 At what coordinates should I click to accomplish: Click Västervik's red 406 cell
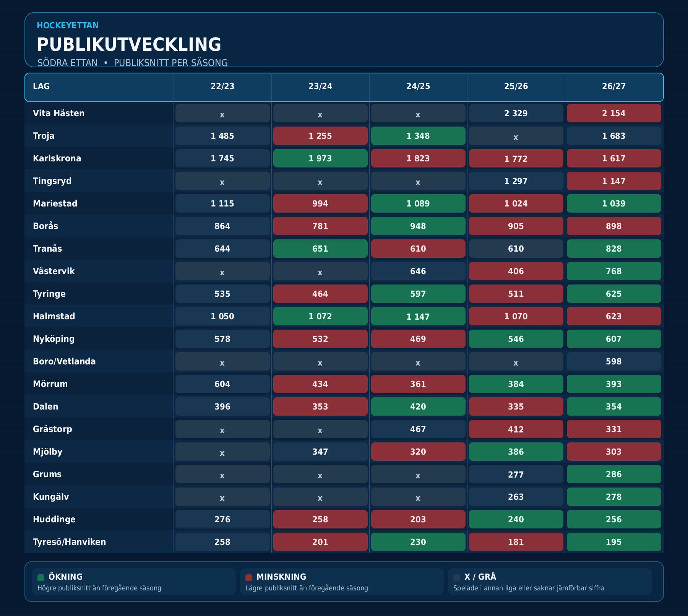(516, 271)
